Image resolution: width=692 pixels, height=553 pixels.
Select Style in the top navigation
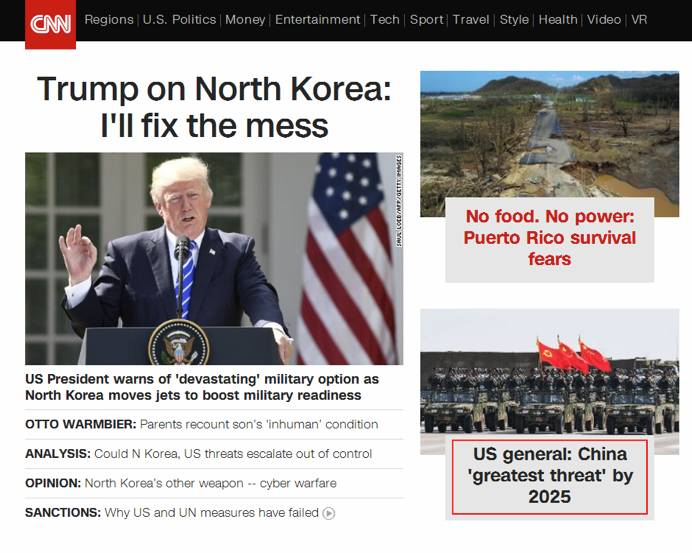tap(514, 20)
